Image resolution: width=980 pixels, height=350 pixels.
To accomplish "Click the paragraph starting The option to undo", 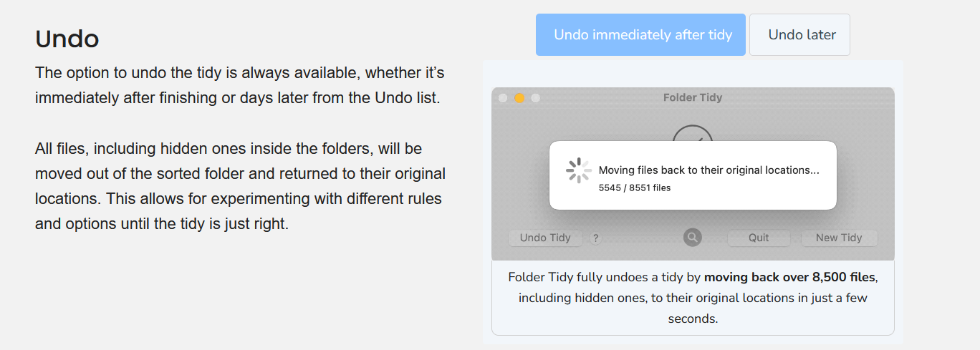I will (240, 85).
